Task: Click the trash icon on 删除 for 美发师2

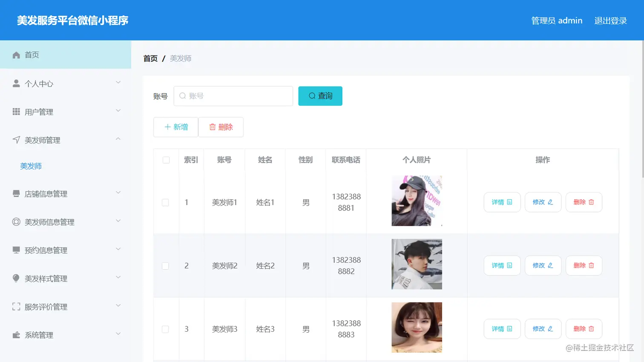Action: pyautogui.click(x=591, y=265)
